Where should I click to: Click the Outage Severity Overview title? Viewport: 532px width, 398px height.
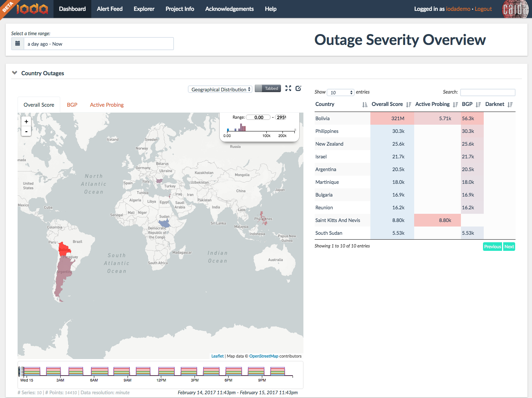tap(400, 40)
